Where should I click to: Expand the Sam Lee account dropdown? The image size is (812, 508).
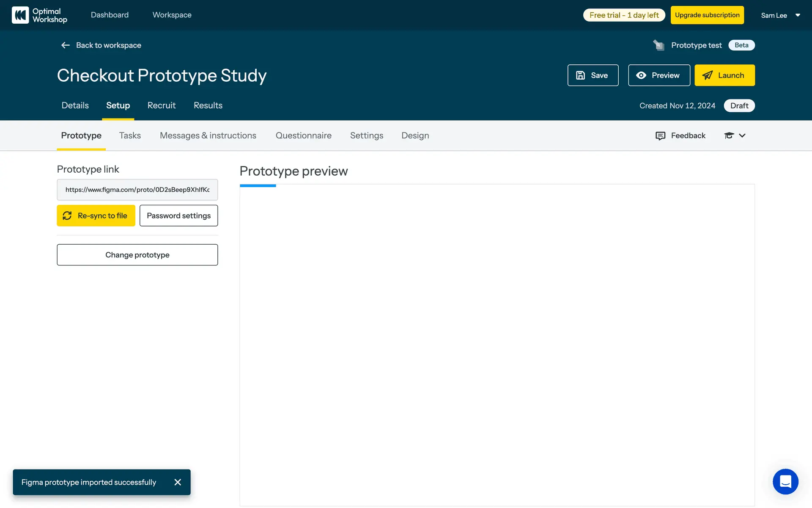(x=798, y=15)
